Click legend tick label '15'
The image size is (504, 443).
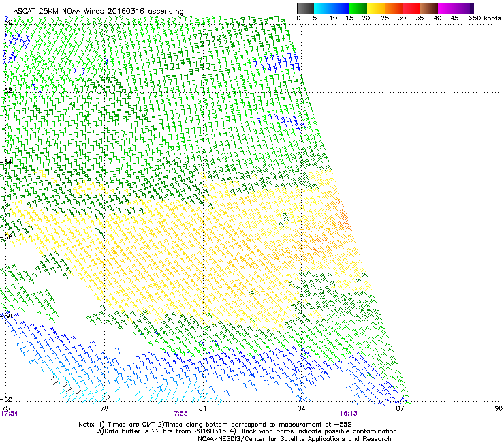point(349,18)
